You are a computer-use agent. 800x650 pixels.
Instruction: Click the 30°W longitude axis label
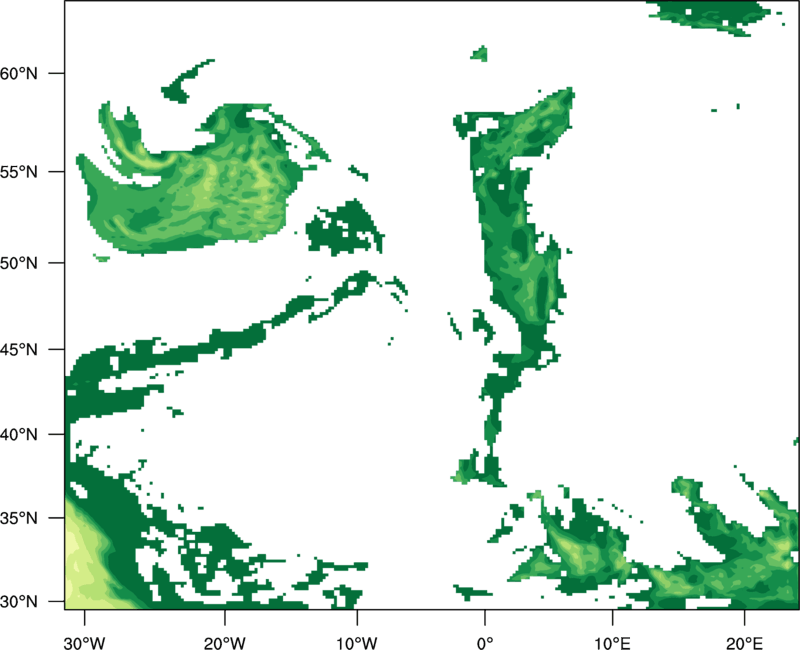[85, 643]
